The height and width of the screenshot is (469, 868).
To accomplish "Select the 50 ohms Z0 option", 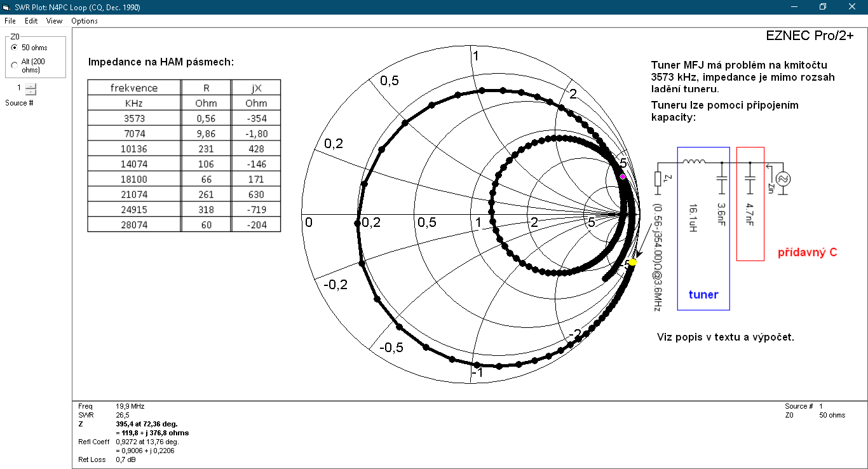I will 15,48.
